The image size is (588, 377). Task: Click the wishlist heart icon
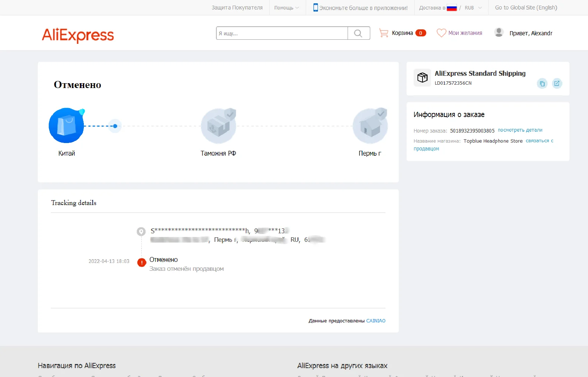point(441,33)
